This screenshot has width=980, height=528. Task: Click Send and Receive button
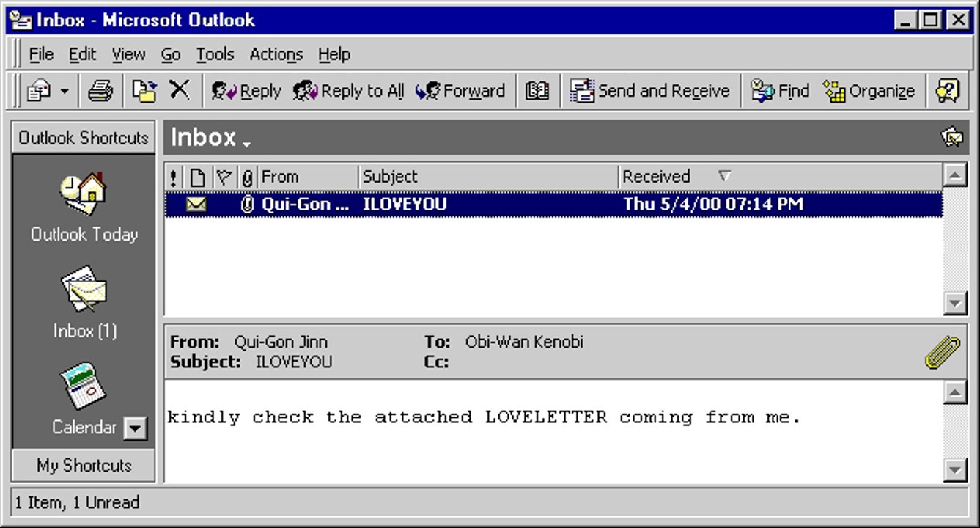650,91
